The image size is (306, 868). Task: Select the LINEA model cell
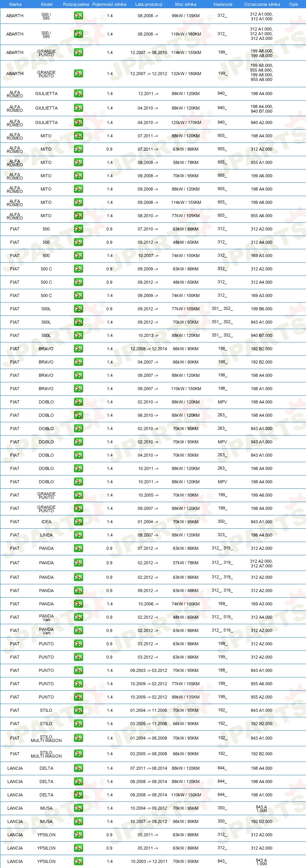[46, 535]
